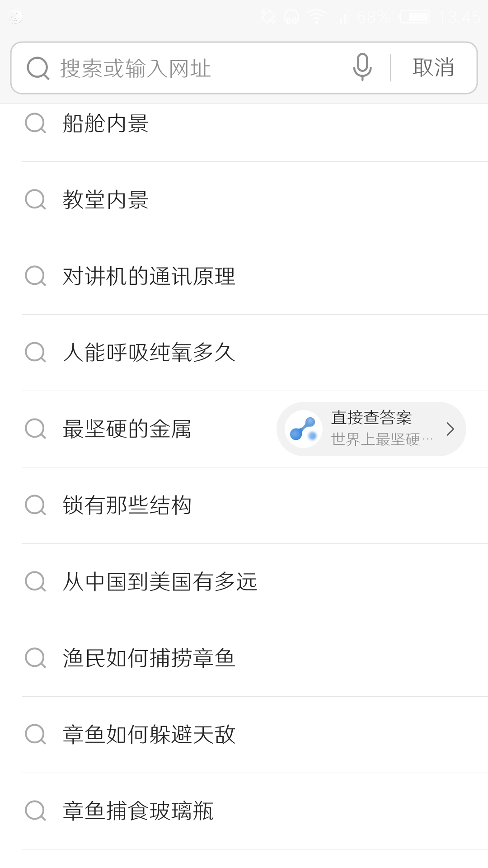The height and width of the screenshot is (868, 488).
Task: Tap the 对讲机的通讯原理 suggestion text
Action: [x=149, y=276]
